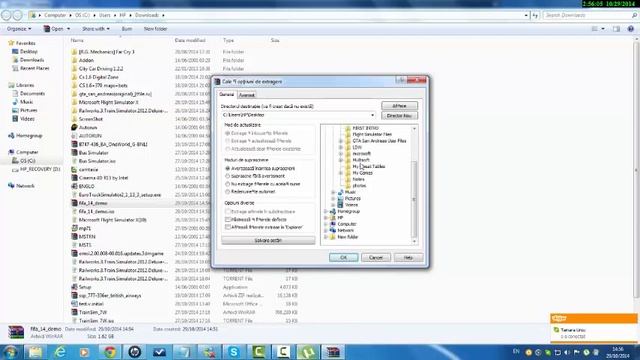Click the Explorer forward arrow
Screen dimensions: 640x360
click(17, 15)
